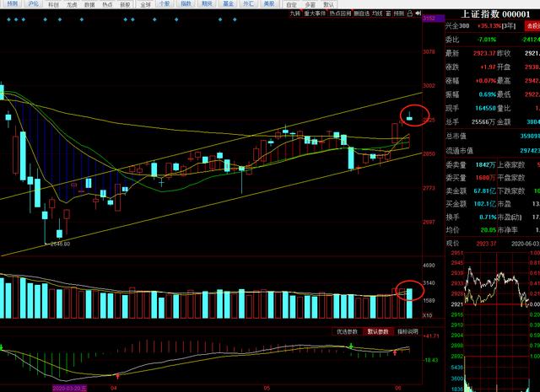Click the 总手 value 25566万
540x392 pixels.
483,122
